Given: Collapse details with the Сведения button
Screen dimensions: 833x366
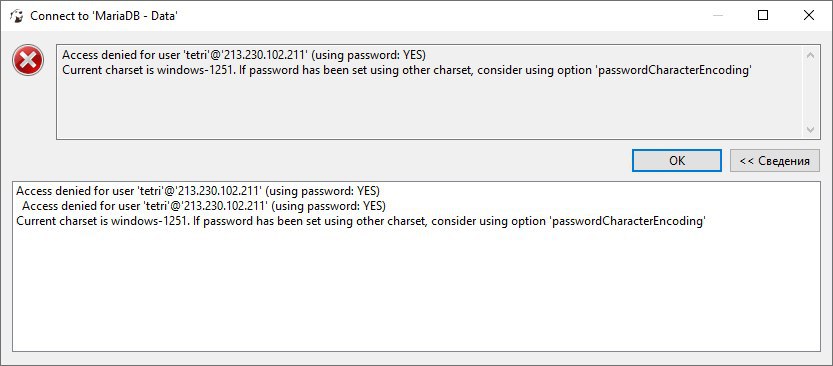Looking at the screenshot, I should [775, 160].
